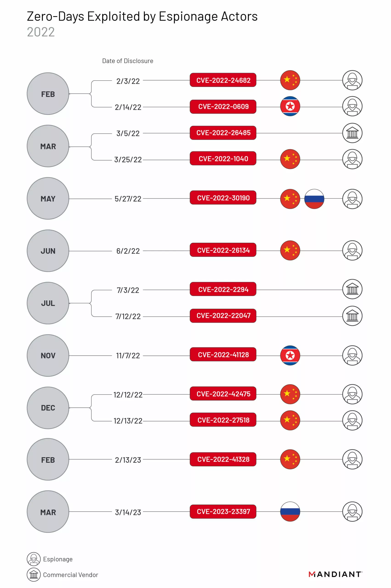Click the CVE-2022-2294 red label

pos(223,289)
